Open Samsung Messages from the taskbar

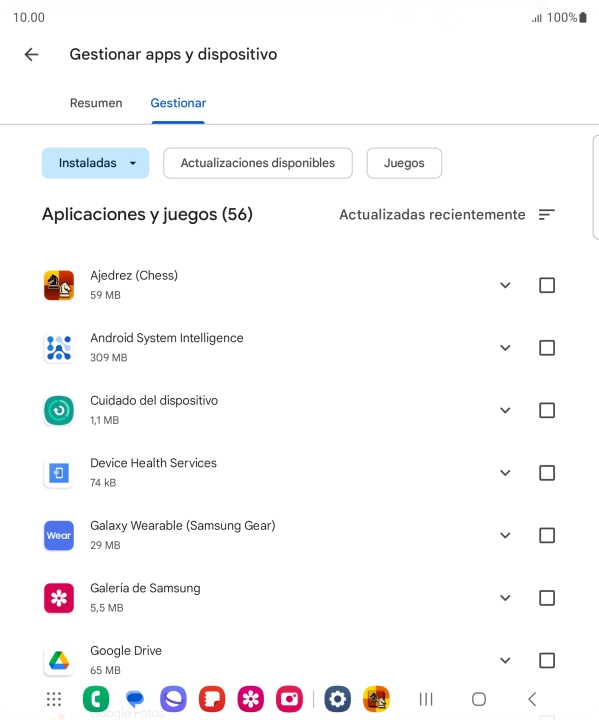[x=135, y=699]
